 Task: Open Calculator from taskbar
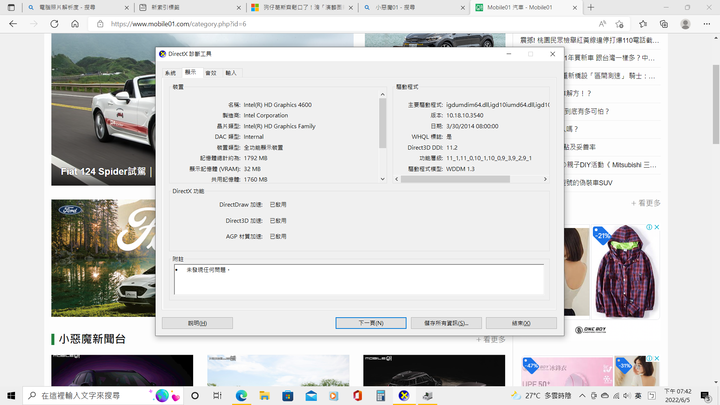pos(381,395)
